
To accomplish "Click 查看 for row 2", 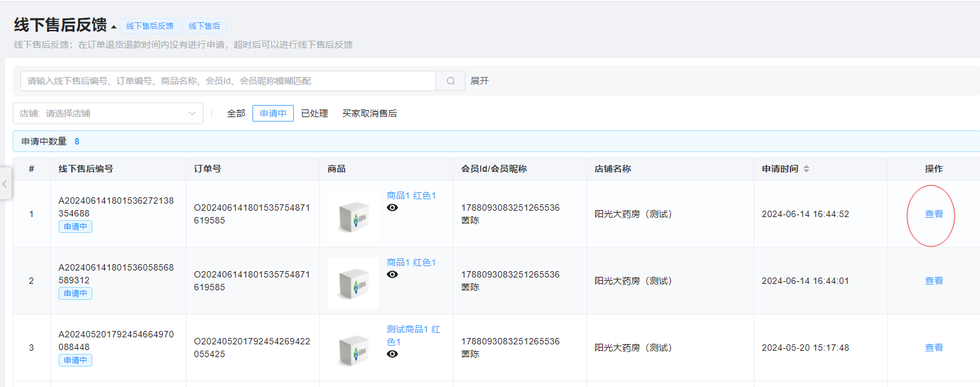I will pyautogui.click(x=934, y=281).
